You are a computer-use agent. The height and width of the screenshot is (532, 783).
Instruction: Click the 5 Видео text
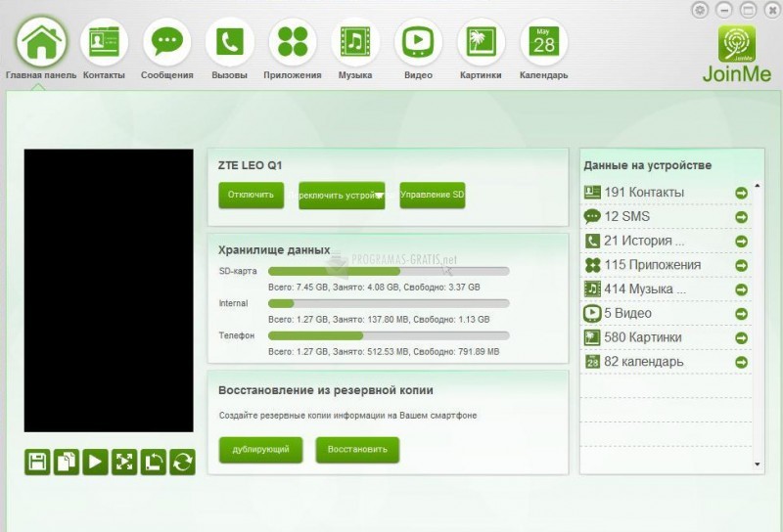click(628, 313)
